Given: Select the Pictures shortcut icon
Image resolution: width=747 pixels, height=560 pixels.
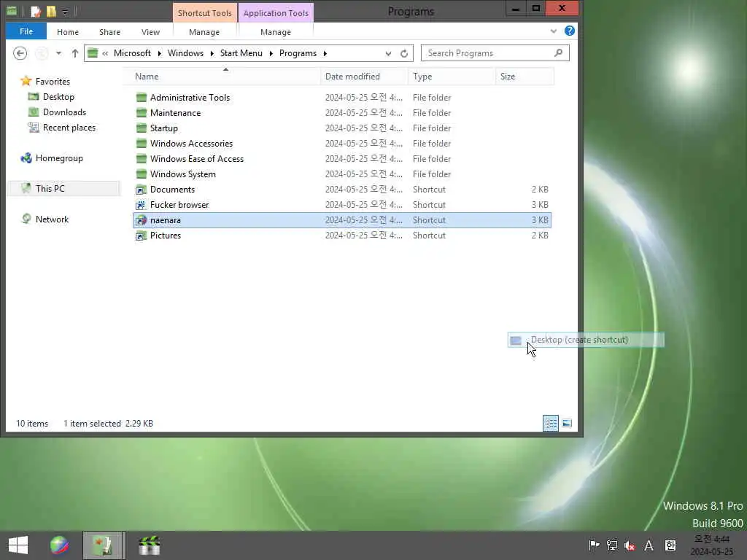Looking at the screenshot, I should coord(141,236).
